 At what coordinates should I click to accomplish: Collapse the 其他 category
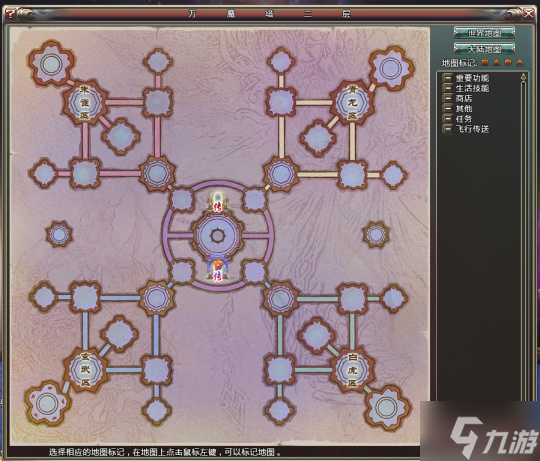click(447, 108)
